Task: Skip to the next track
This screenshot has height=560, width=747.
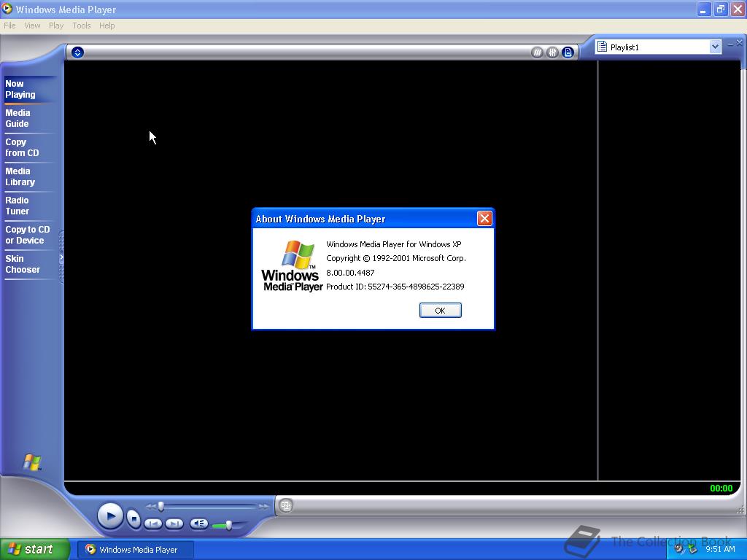Action: 174,524
